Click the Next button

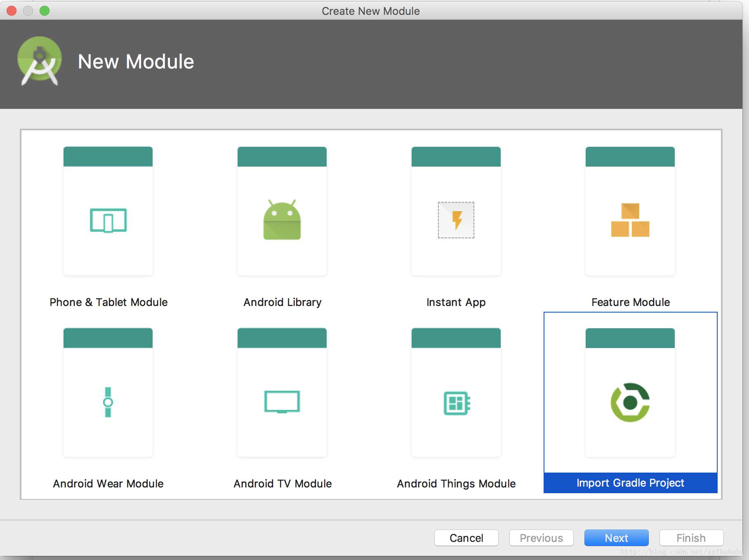tap(617, 538)
